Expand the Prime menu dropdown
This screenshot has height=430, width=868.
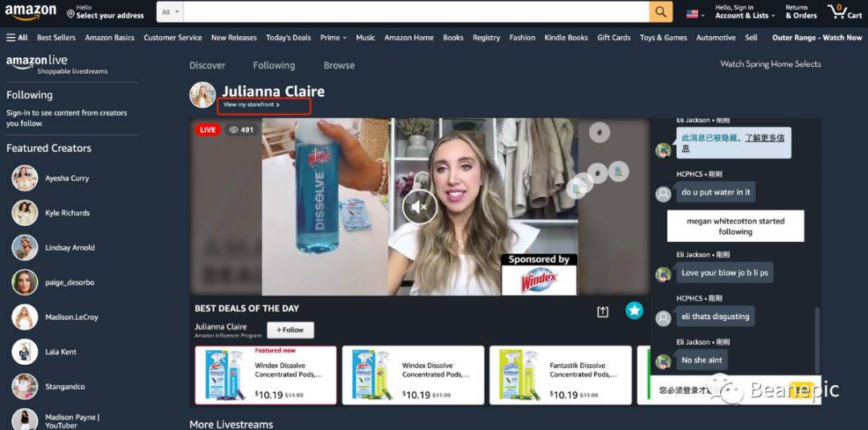click(334, 38)
